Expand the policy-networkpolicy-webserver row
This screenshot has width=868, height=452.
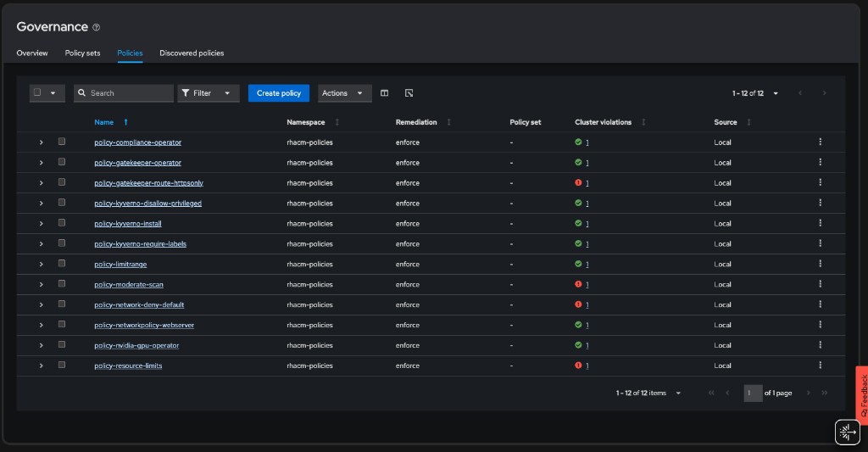41,325
